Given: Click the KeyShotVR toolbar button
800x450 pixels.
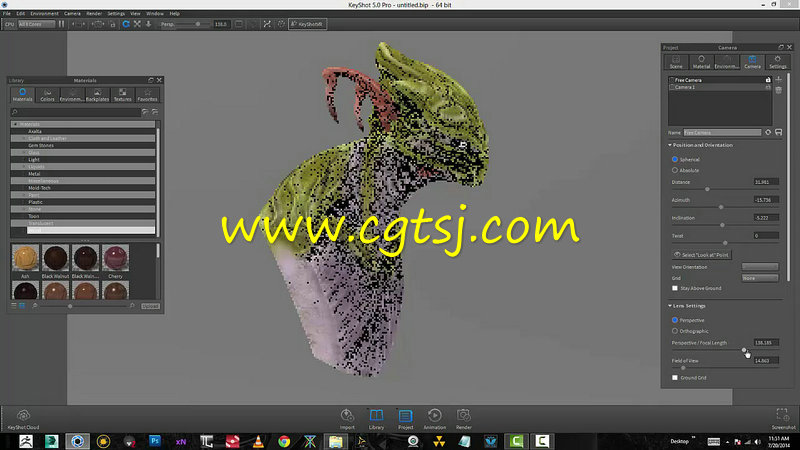Looking at the screenshot, I should coord(307,24).
